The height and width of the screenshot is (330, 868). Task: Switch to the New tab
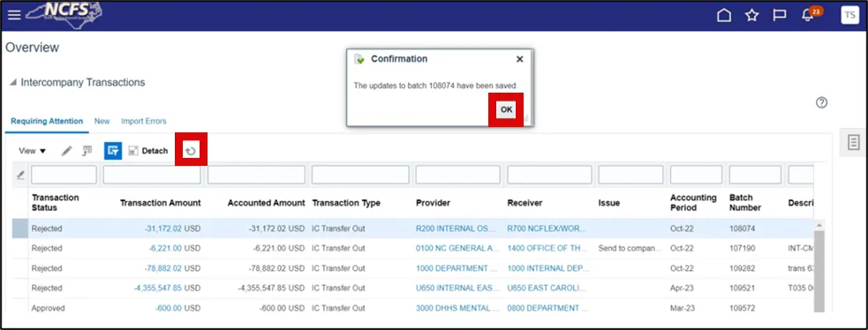coord(102,121)
